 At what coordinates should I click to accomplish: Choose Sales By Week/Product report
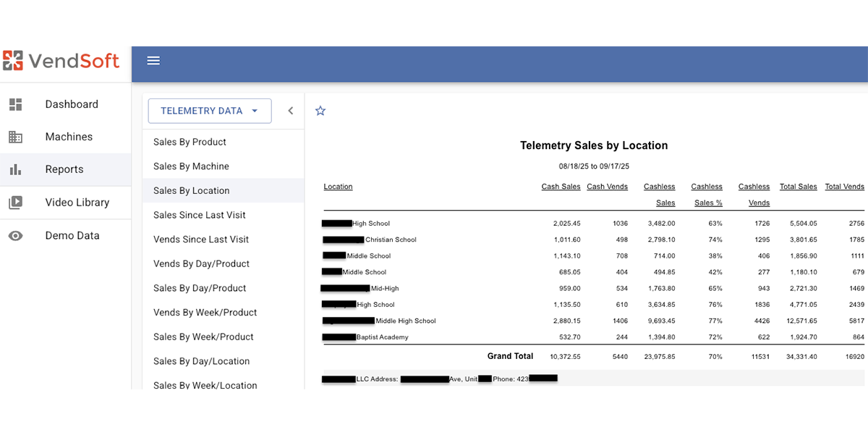203,337
